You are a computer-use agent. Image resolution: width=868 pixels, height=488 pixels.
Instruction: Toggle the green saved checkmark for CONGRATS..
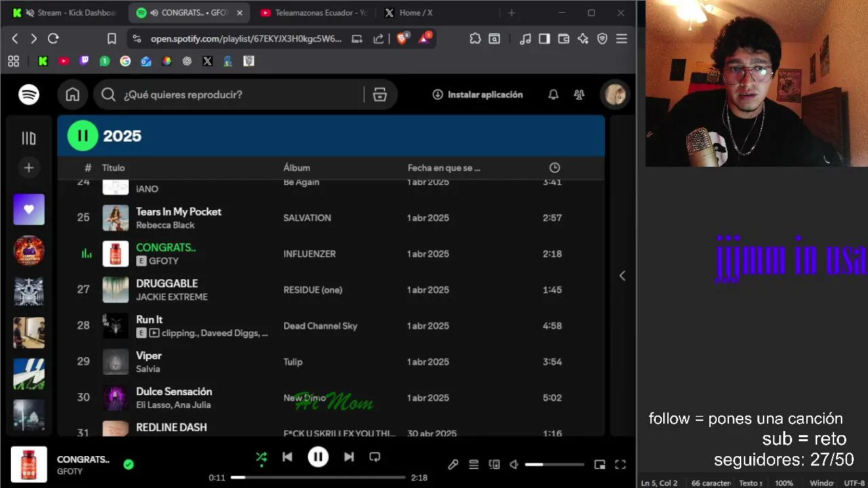pyautogui.click(x=128, y=464)
